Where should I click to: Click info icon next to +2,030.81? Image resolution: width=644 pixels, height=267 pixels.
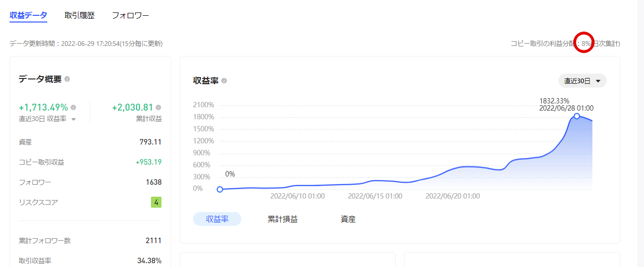158,108
